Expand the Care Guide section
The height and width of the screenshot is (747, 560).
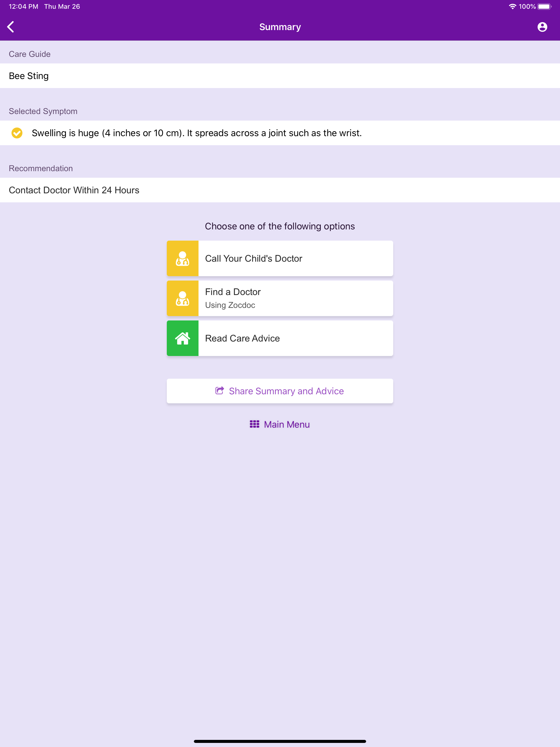(29, 54)
